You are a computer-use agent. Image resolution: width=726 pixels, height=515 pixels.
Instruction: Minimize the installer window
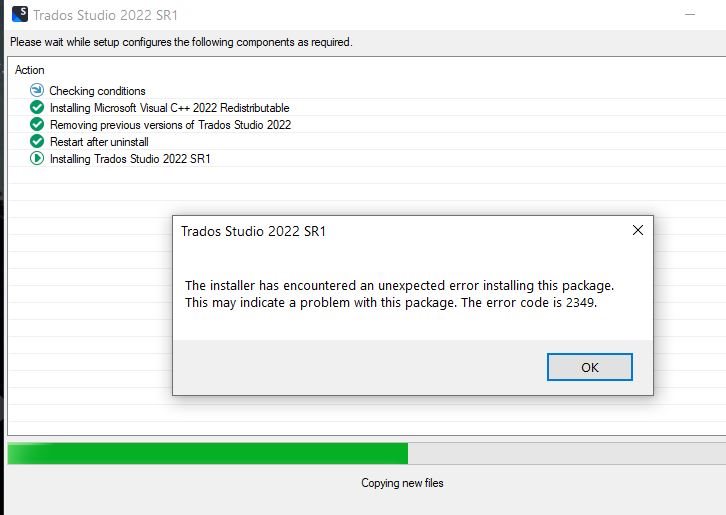coord(690,14)
